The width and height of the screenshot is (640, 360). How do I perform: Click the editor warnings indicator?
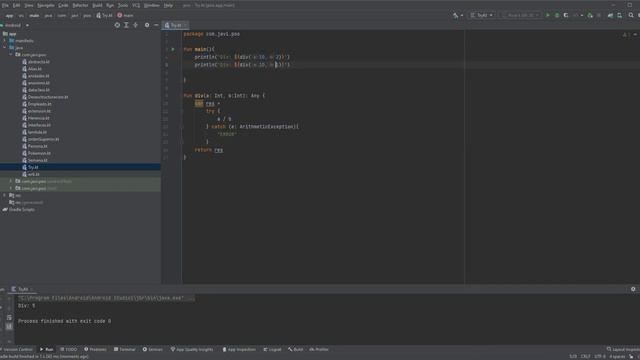coord(627,35)
